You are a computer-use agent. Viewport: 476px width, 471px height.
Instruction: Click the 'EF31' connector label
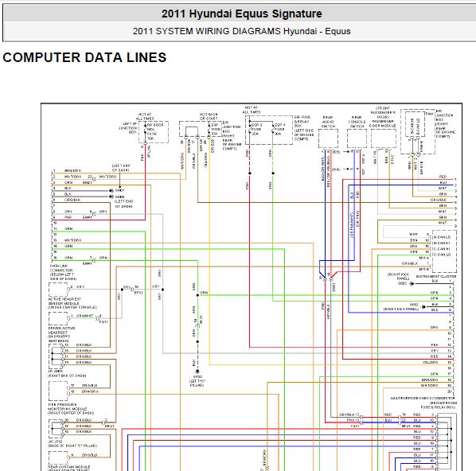[x=139, y=293]
